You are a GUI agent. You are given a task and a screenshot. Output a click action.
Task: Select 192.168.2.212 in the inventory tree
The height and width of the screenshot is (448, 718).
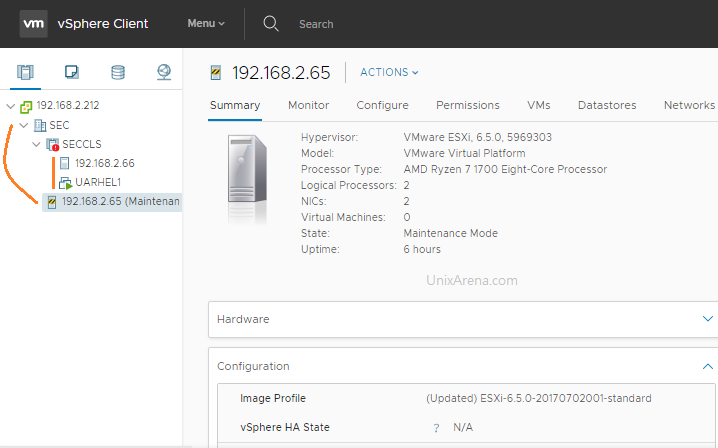tap(68, 105)
